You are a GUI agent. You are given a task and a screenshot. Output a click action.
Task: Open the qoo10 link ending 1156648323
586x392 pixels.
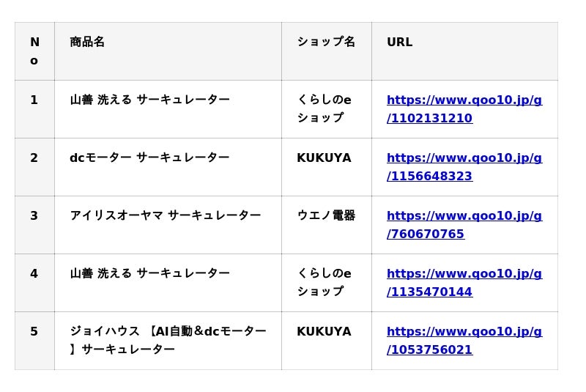(464, 167)
